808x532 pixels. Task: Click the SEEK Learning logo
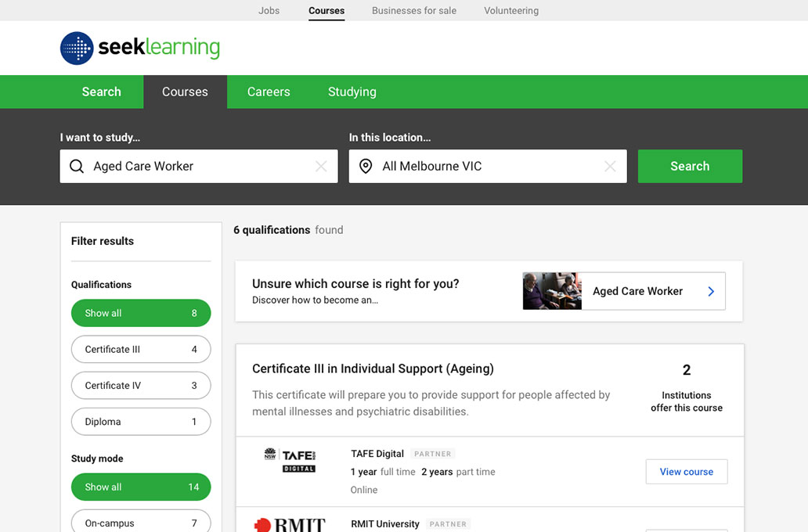point(139,48)
